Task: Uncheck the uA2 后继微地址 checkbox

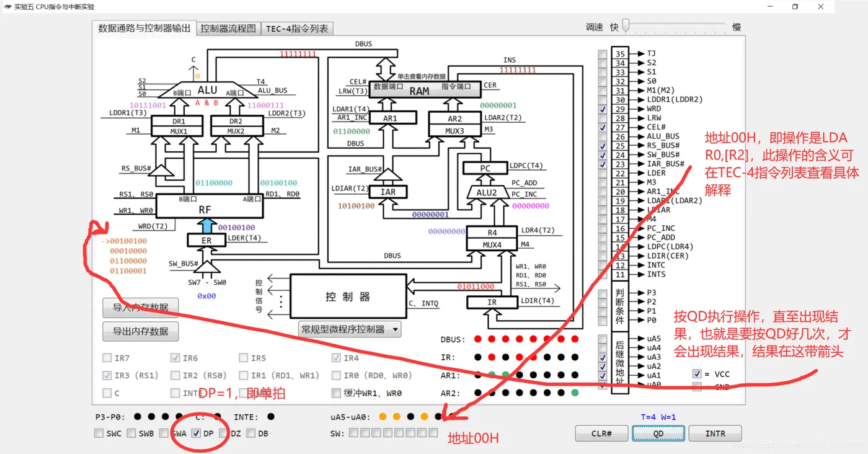Action: [x=603, y=367]
